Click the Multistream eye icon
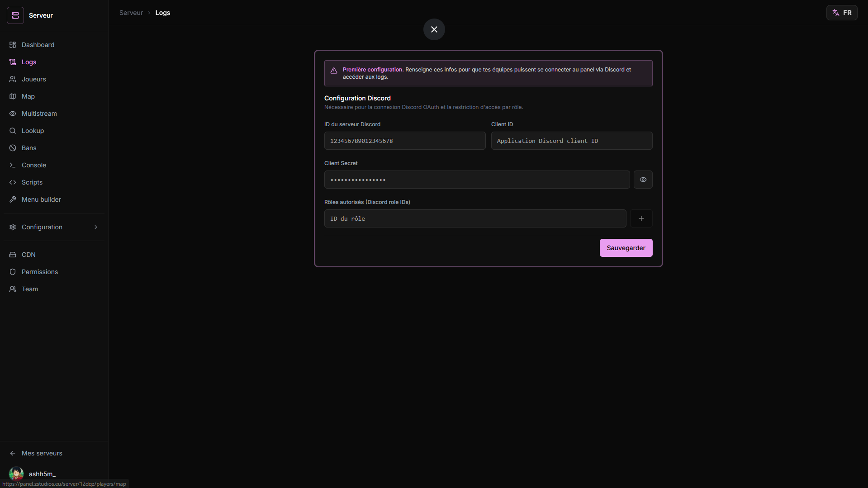This screenshot has width=868, height=488. tap(13, 114)
